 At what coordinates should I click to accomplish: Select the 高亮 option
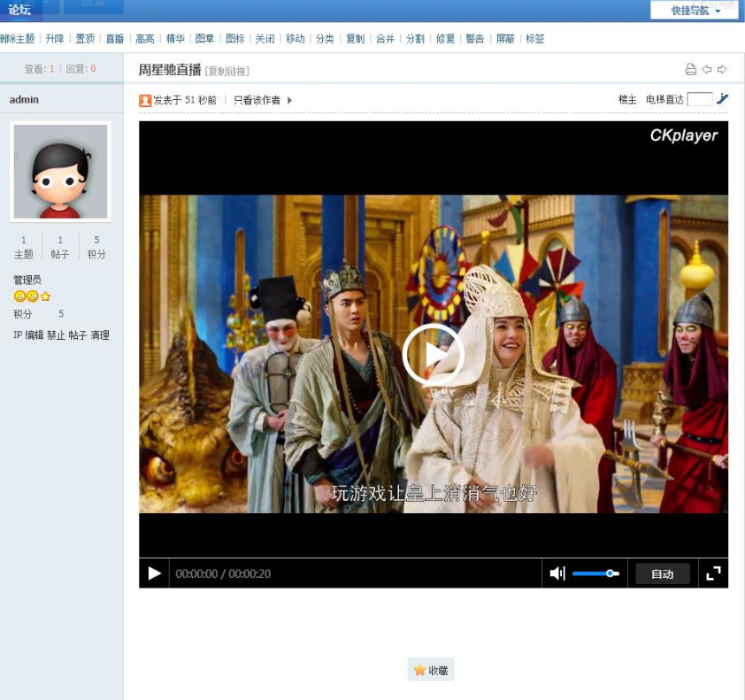(x=145, y=38)
